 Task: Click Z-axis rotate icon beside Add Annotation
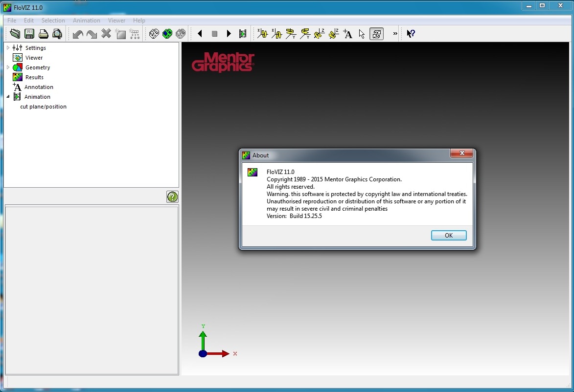tap(334, 34)
